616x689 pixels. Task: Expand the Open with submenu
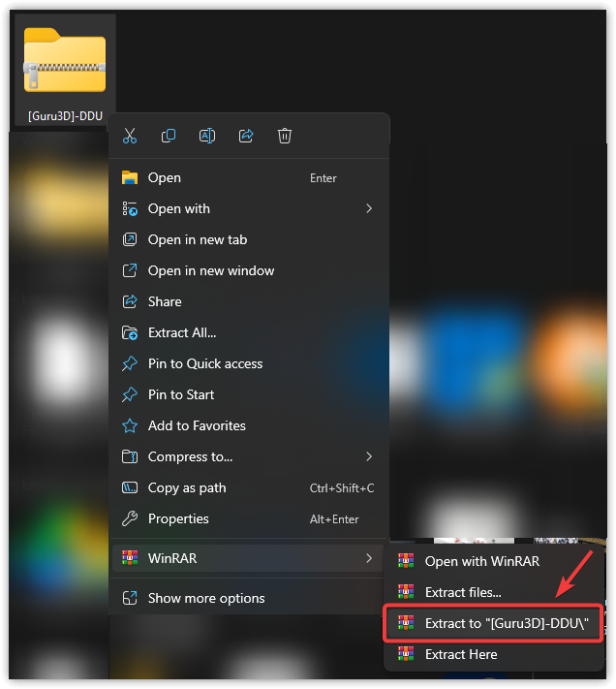[249, 208]
